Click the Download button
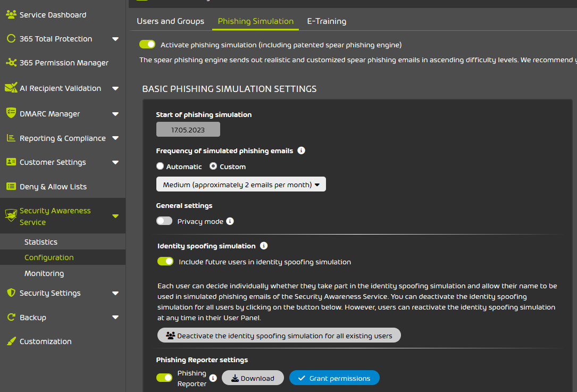 click(x=253, y=378)
